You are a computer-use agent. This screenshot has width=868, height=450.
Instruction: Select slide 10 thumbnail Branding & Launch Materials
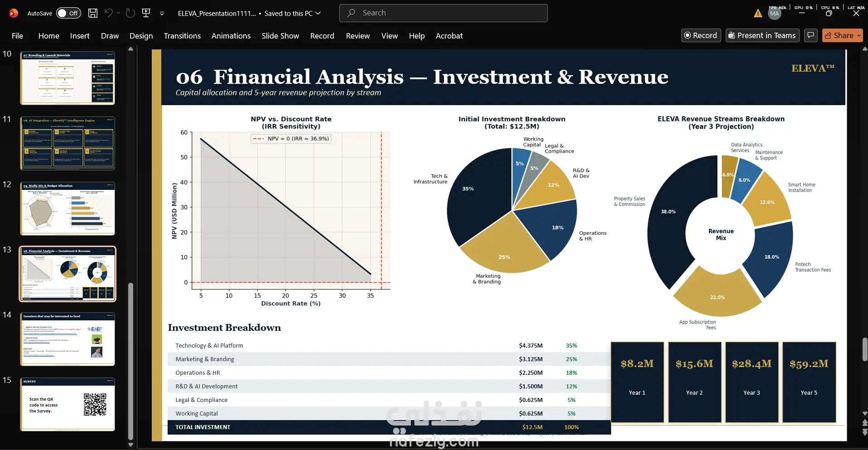[x=68, y=78]
